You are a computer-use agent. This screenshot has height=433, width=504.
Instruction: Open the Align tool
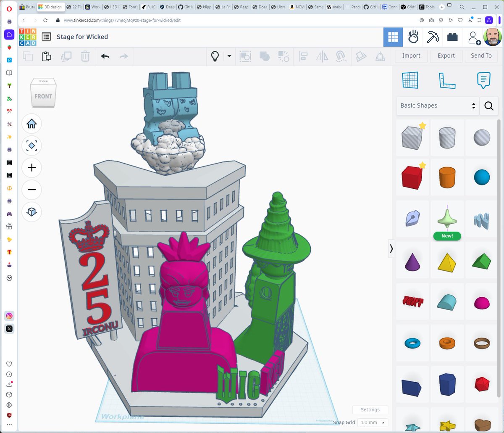click(303, 56)
